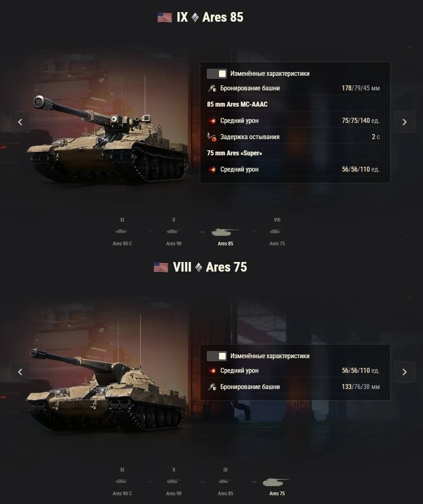
Task: Select Ares 90 C tier XI in lower branch
Action: 122,482
